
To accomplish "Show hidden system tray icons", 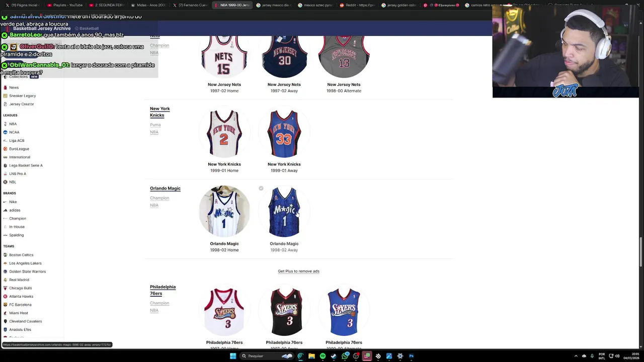I will pos(576,356).
